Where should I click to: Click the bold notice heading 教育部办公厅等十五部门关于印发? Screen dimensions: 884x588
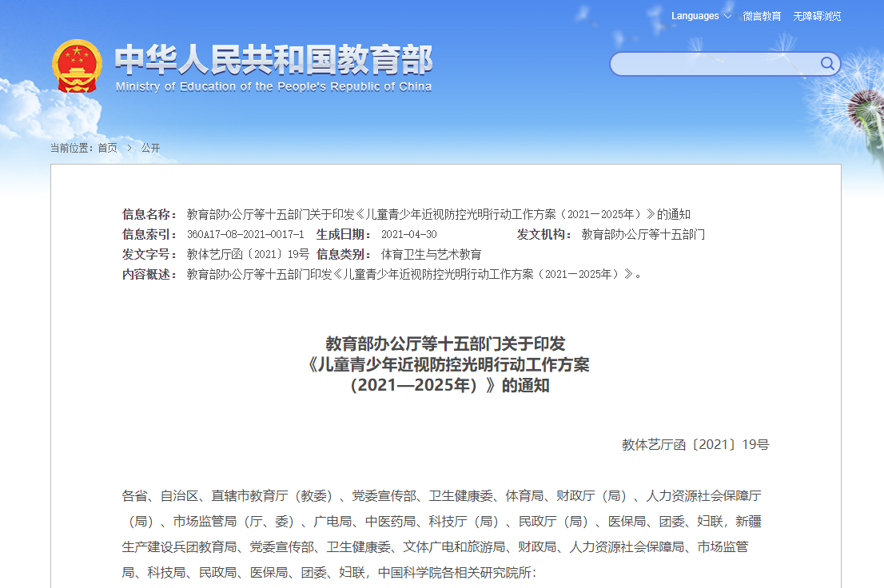pos(445,344)
